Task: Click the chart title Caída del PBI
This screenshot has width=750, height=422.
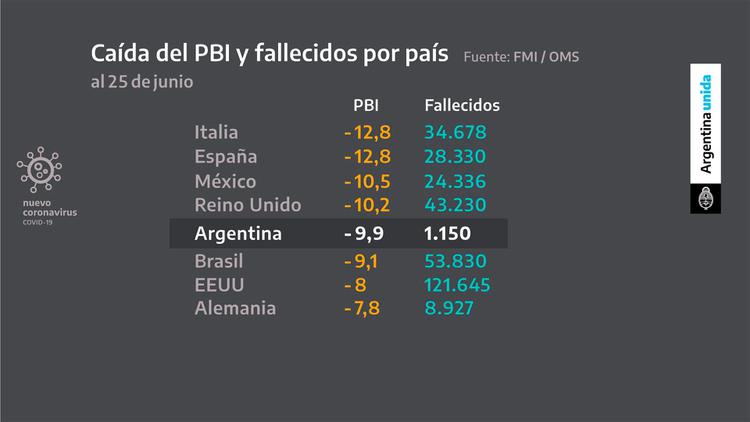Action: click(270, 53)
